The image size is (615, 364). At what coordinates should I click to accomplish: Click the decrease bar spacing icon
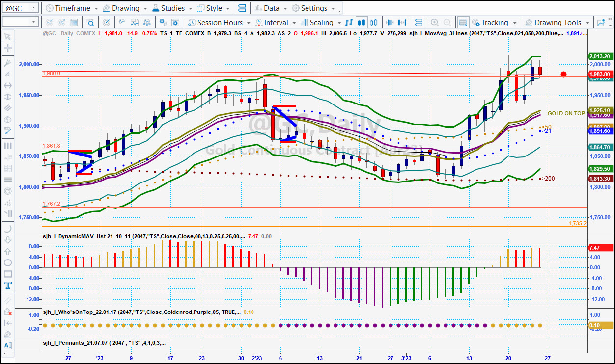click(x=390, y=23)
